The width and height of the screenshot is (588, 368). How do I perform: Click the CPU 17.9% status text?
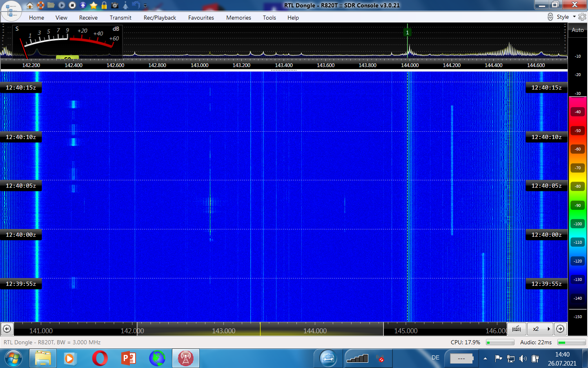pyautogui.click(x=465, y=342)
